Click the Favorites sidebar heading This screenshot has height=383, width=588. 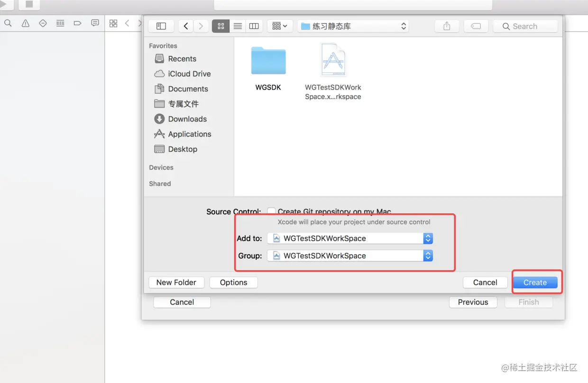click(x=163, y=46)
